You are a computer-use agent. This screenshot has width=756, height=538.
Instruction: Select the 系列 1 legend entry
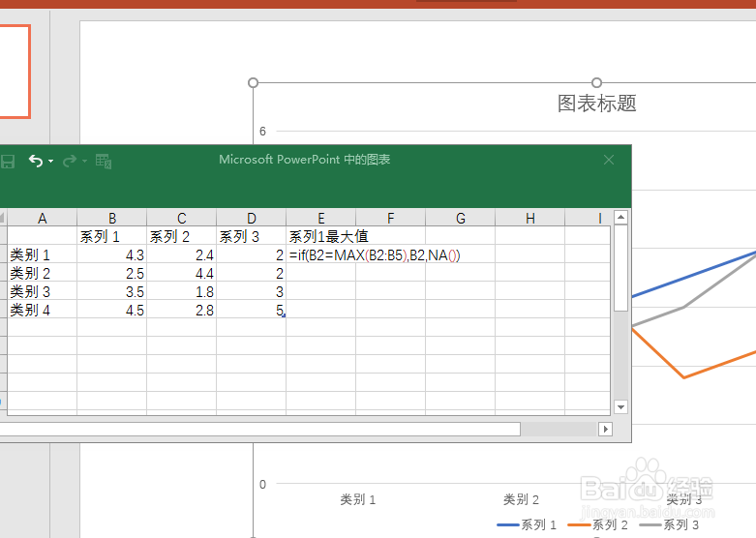coord(527,524)
